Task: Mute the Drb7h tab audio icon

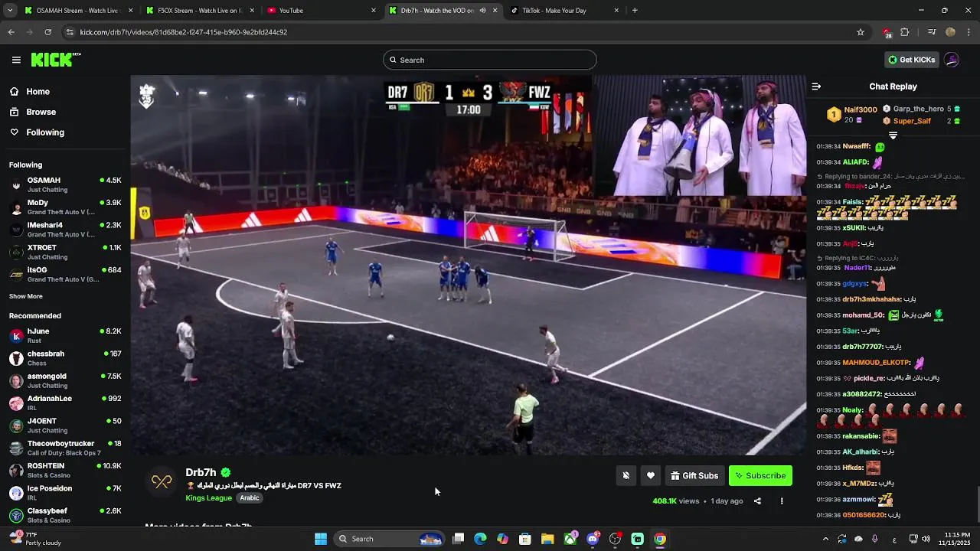Action: pos(482,11)
